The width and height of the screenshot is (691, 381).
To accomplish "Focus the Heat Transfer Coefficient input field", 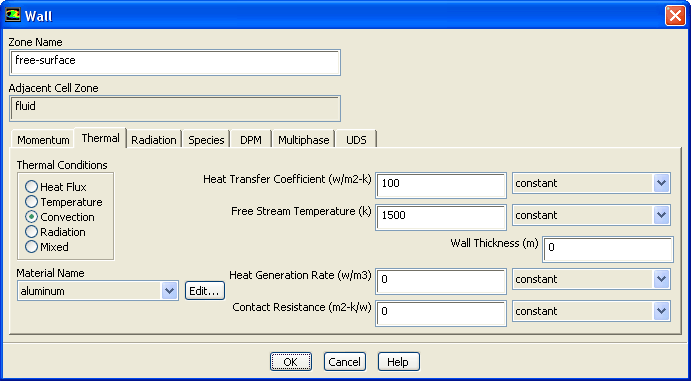I will (x=441, y=185).
